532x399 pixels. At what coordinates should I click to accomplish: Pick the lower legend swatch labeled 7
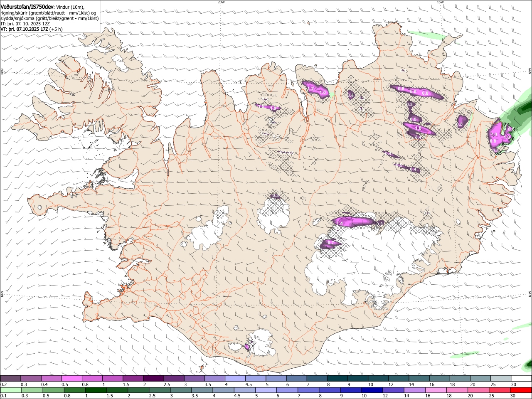pos(308,390)
